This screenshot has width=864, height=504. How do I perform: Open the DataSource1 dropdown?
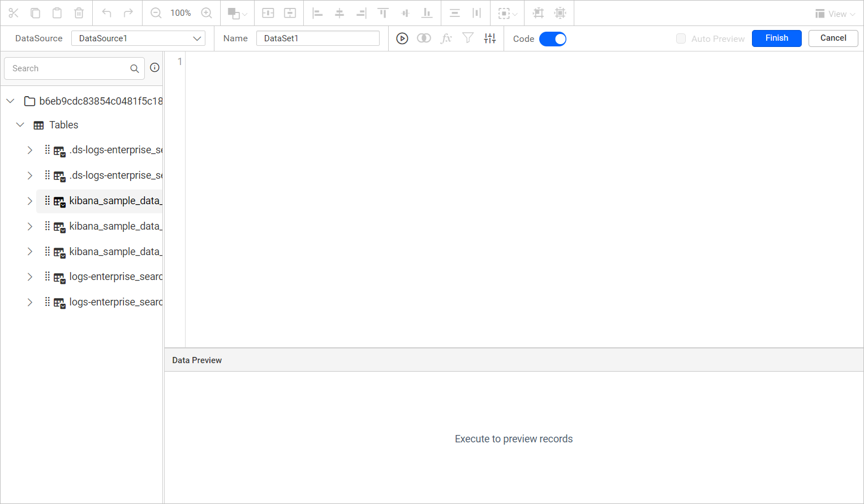(138, 38)
